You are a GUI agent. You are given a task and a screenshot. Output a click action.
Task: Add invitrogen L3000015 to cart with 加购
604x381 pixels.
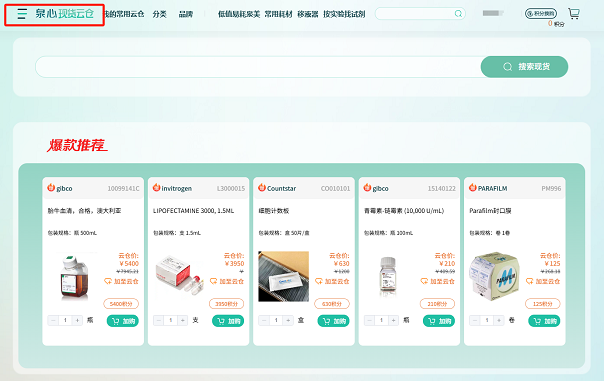pyautogui.click(x=228, y=321)
